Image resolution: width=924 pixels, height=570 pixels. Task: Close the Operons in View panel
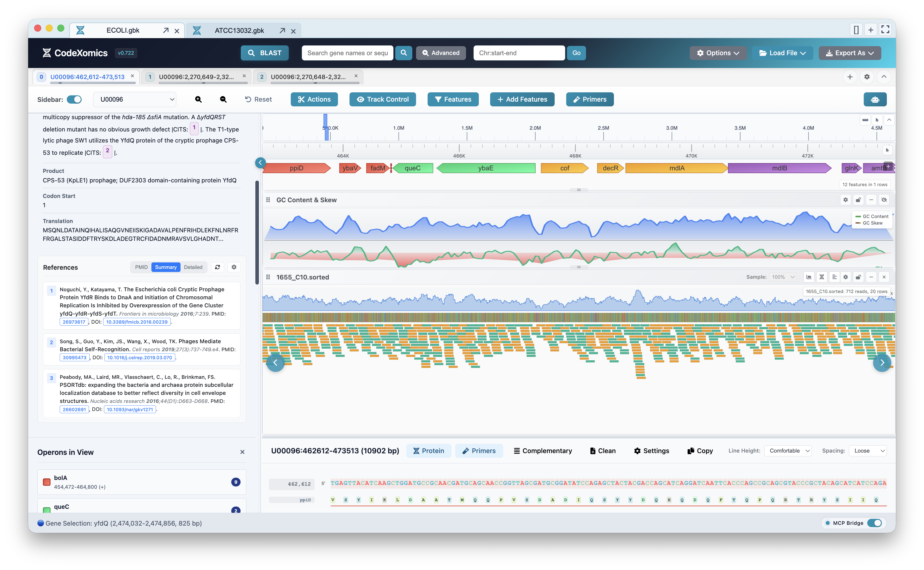point(242,452)
